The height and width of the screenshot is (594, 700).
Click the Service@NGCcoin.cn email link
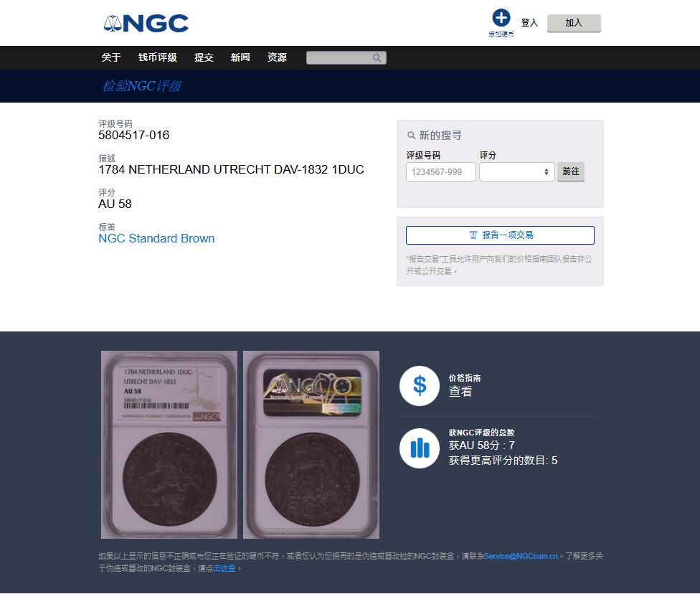[x=521, y=556]
